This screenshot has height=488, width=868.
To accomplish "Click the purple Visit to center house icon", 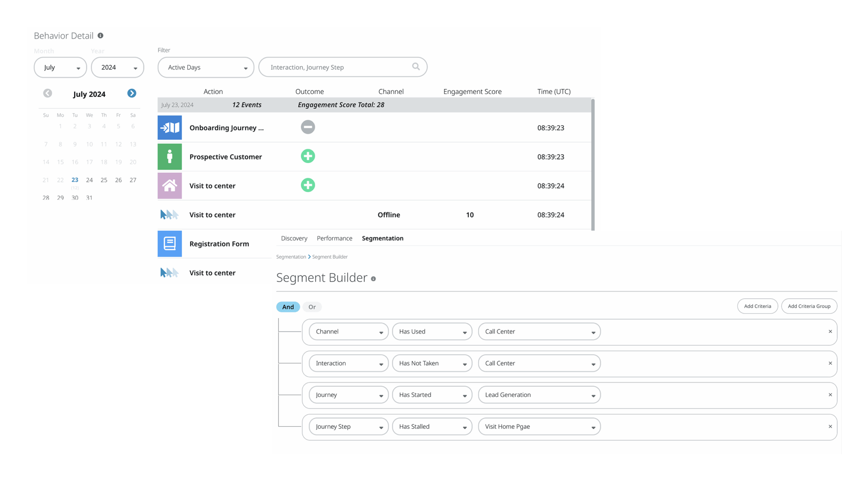I will (x=170, y=186).
